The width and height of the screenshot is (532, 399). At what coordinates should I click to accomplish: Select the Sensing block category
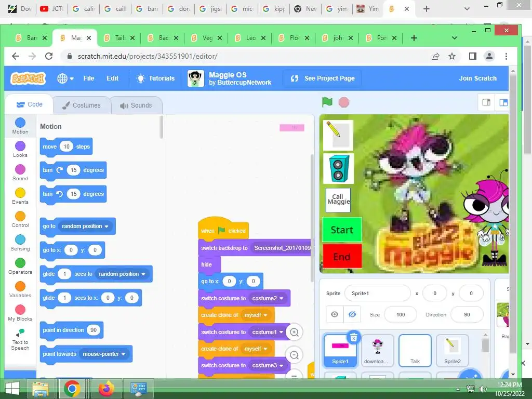[x=20, y=243]
